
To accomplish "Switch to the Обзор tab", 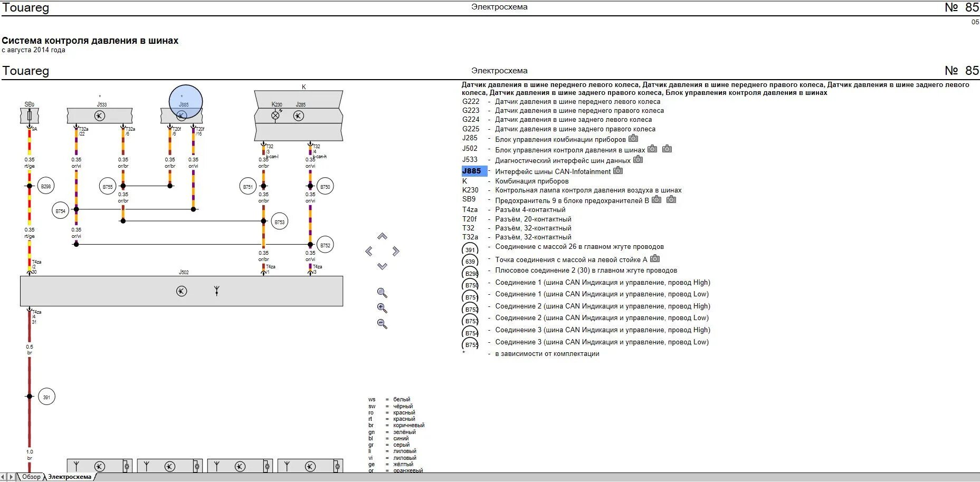I will (31, 477).
